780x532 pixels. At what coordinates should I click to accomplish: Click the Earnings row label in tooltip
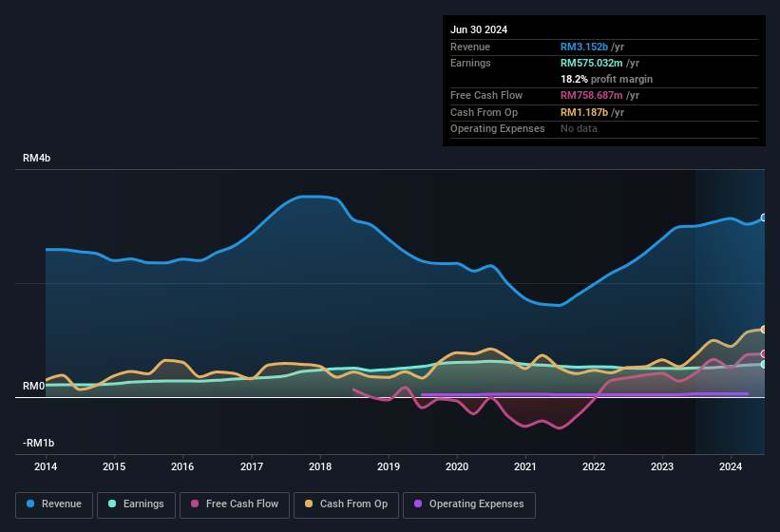pyautogui.click(x=470, y=63)
